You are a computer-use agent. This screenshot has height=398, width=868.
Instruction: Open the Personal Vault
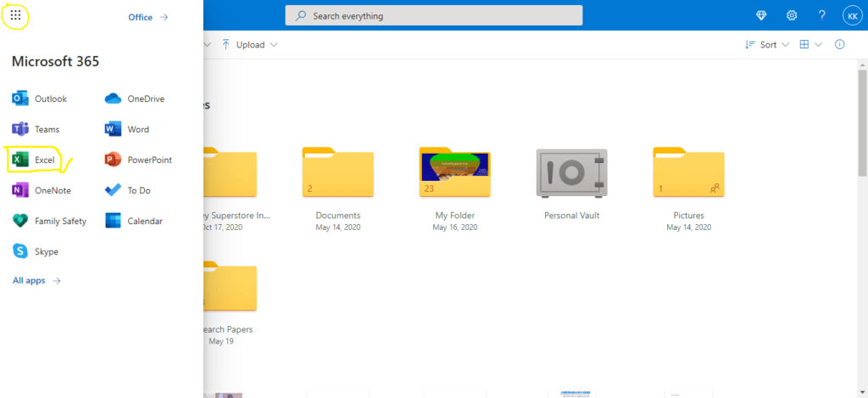click(x=572, y=172)
